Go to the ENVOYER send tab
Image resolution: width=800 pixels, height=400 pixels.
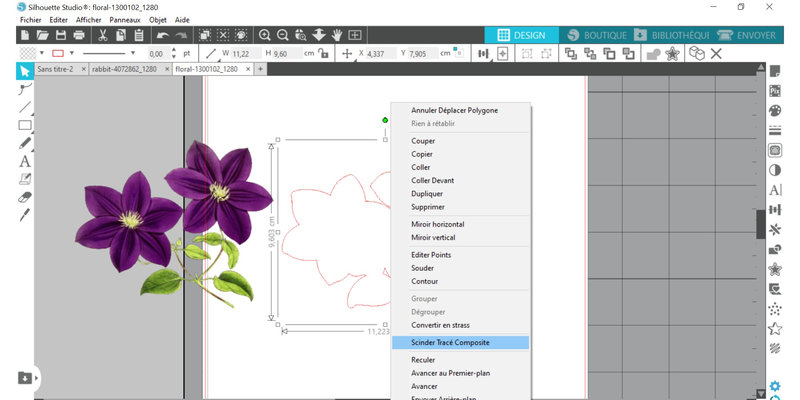[746, 35]
